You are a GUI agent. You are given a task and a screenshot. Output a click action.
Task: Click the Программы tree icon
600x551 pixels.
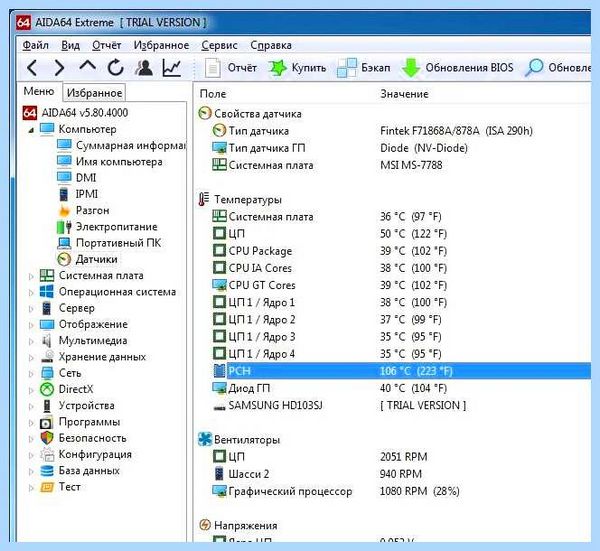(x=47, y=422)
